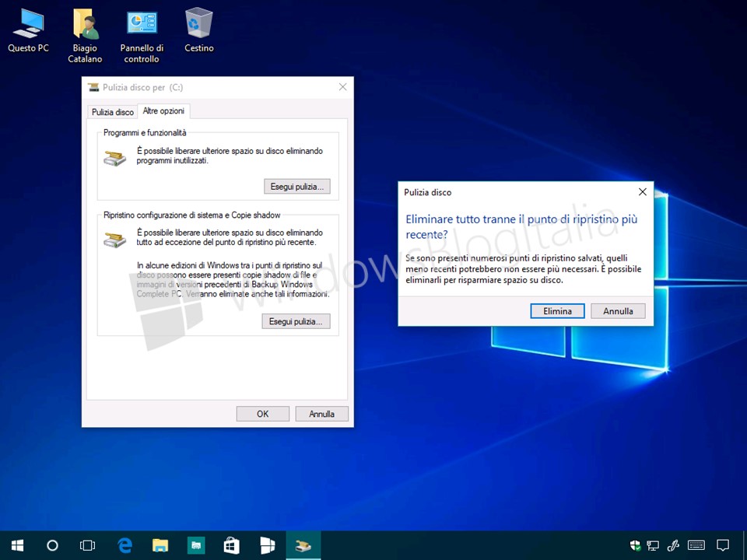Click the Pulizia disco per (C:) title icon
Image resolution: width=747 pixels, height=560 pixels.
tap(93, 87)
